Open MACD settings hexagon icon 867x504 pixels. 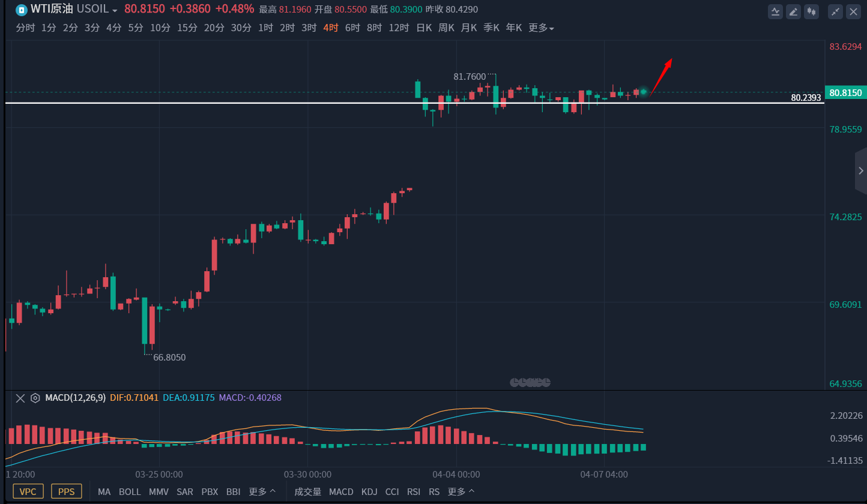coord(35,398)
